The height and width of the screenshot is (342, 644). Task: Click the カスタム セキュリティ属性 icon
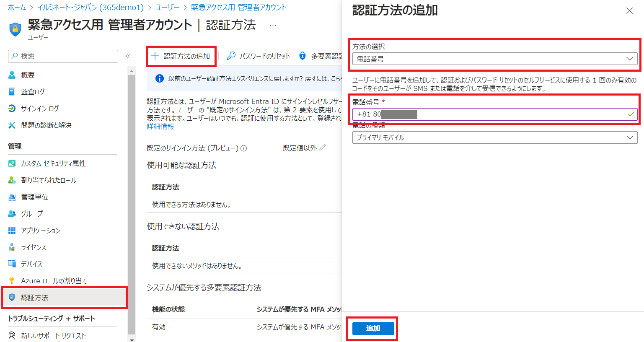(12, 163)
